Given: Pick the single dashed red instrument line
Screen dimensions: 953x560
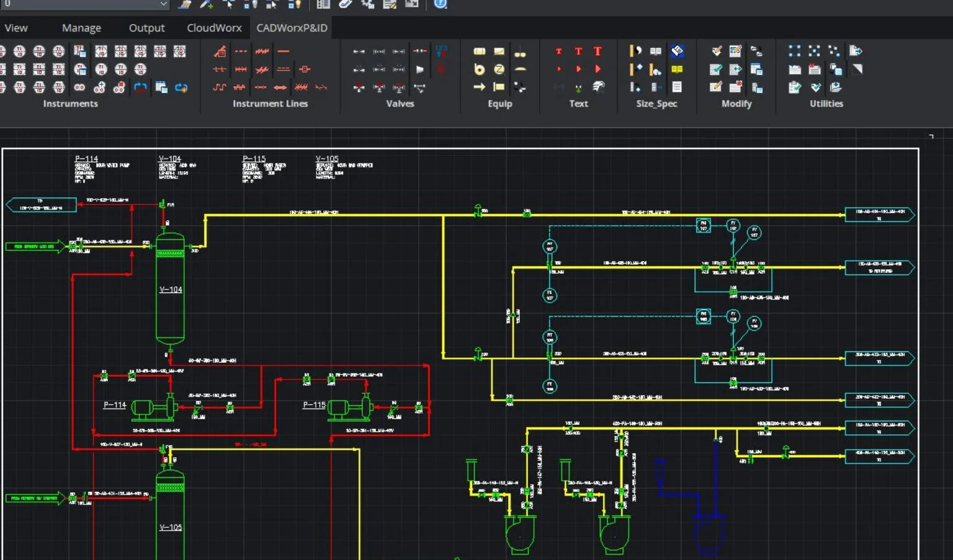Looking at the screenshot, I should 241,51.
